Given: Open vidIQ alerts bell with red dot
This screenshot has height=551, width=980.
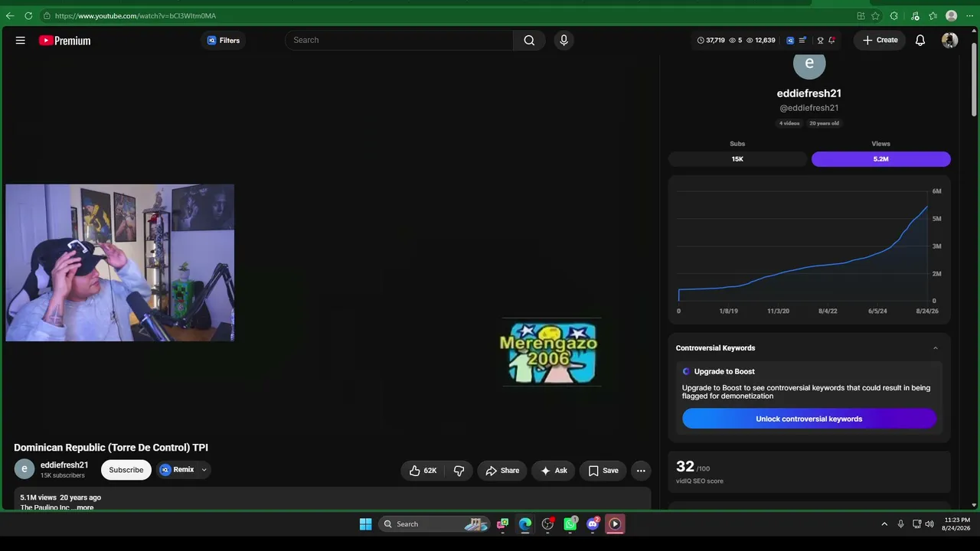Looking at the screenshot, I should coord(831,41).
